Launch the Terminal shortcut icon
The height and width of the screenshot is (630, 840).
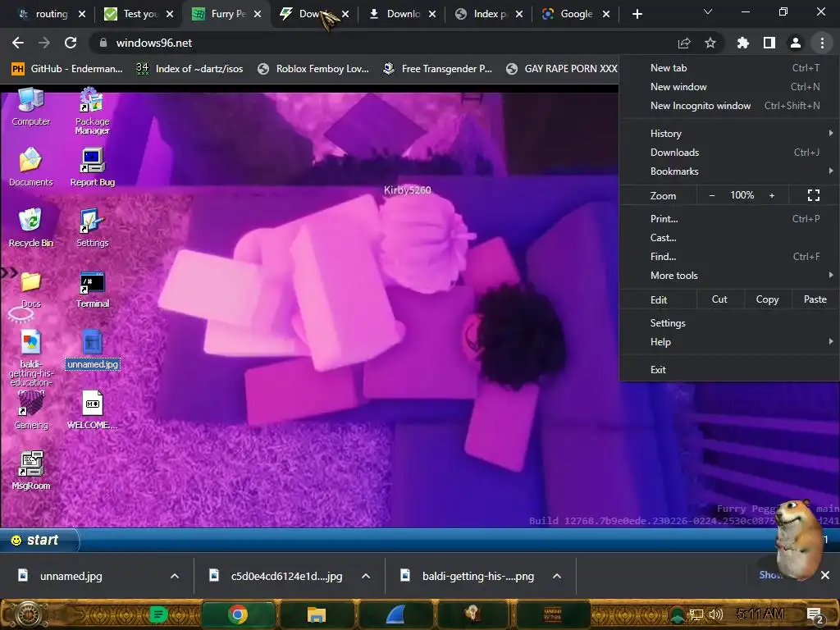tap(92, 290)
